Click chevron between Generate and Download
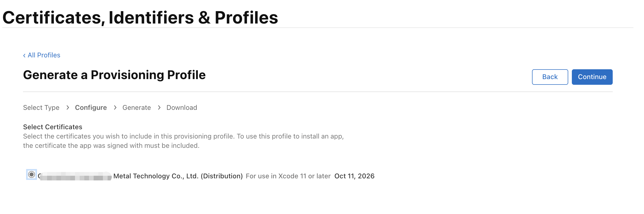644x214 pixels. 159,108
